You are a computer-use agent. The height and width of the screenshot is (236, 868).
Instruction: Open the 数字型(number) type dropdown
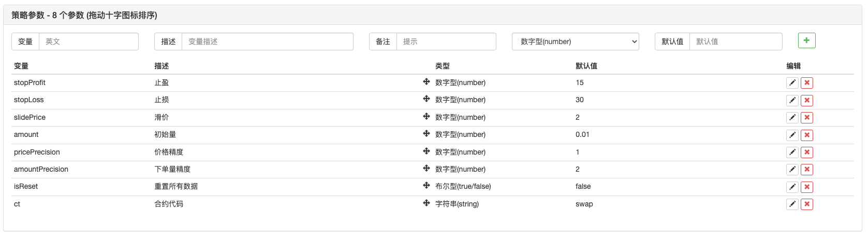[x=575, y=41]
